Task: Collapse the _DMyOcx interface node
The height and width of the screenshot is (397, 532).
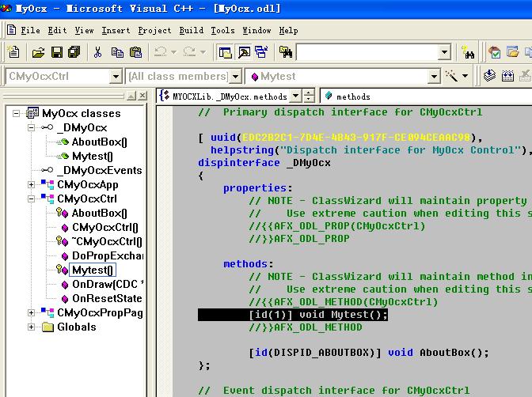Action: 31,127
